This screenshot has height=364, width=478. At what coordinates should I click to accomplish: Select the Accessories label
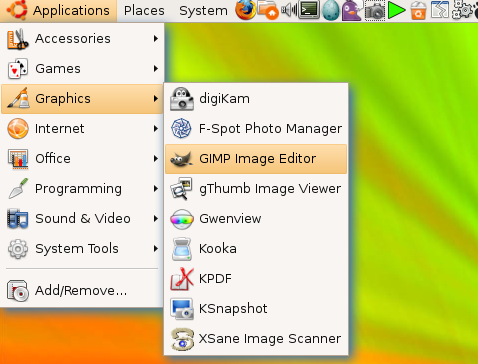(73, 39)
